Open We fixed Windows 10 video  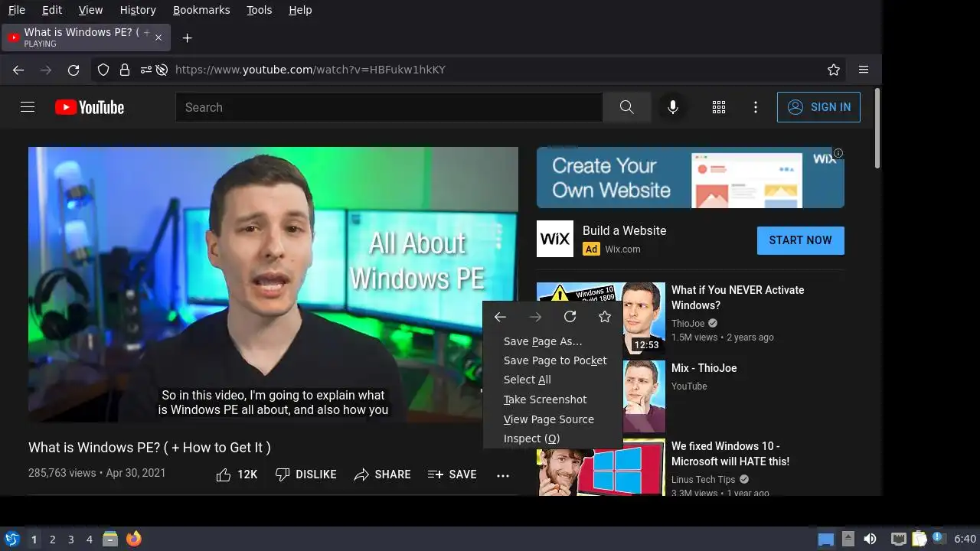(730, 454)
